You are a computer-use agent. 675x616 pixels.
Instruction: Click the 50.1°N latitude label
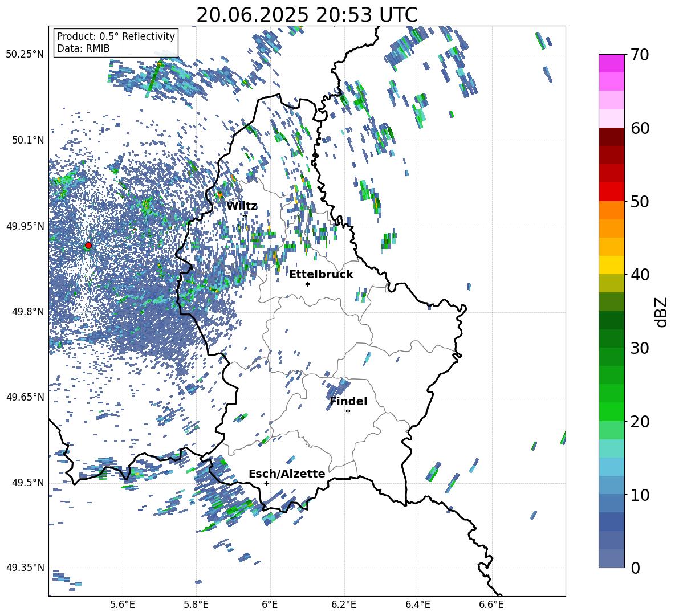coord(29,141)
